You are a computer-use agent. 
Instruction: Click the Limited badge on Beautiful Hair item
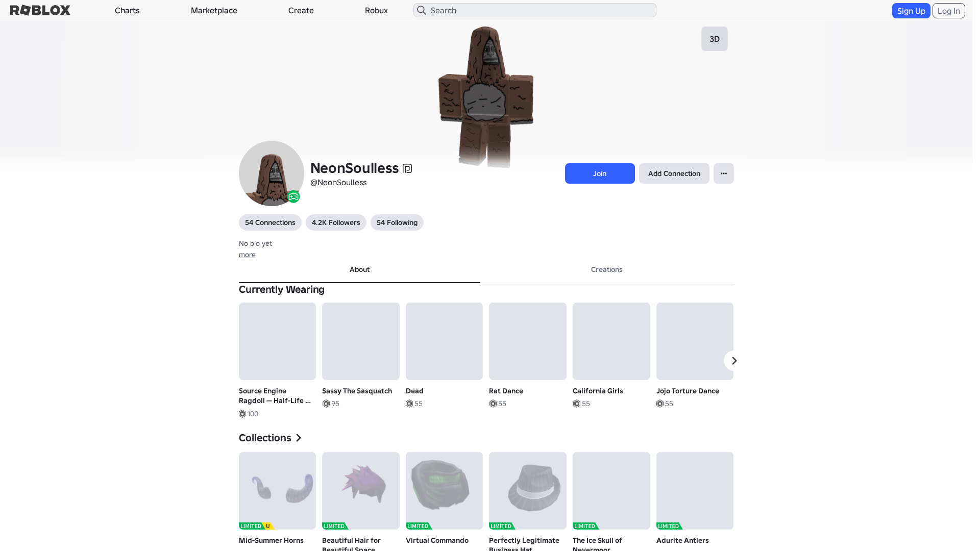pos(335,526)
